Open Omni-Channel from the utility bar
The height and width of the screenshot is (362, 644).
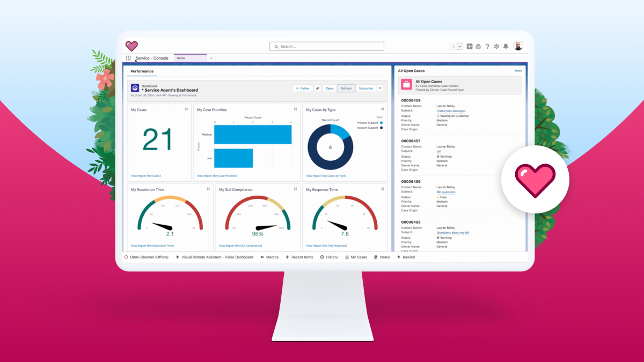tap(150, 257)
